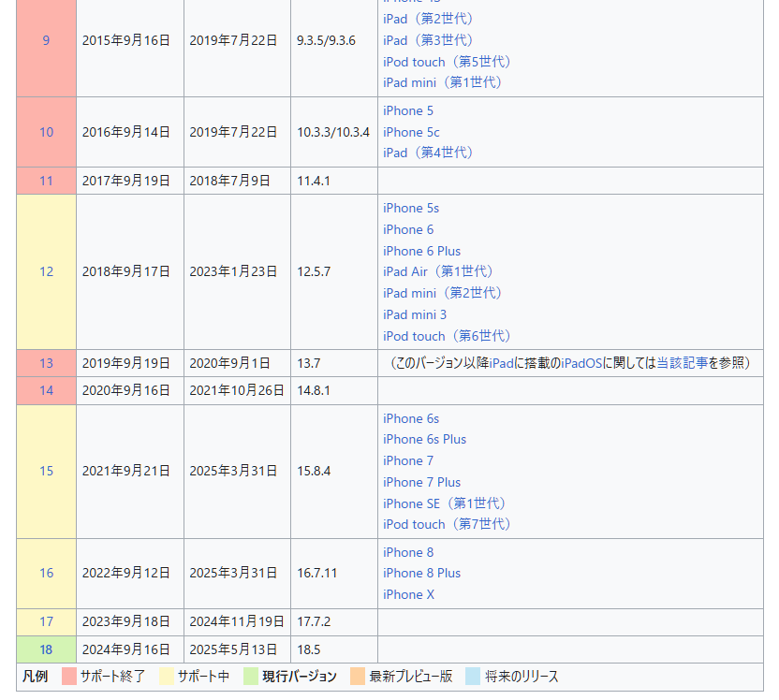Select the 2022年9月12日 release date cell

coord(129,574)
